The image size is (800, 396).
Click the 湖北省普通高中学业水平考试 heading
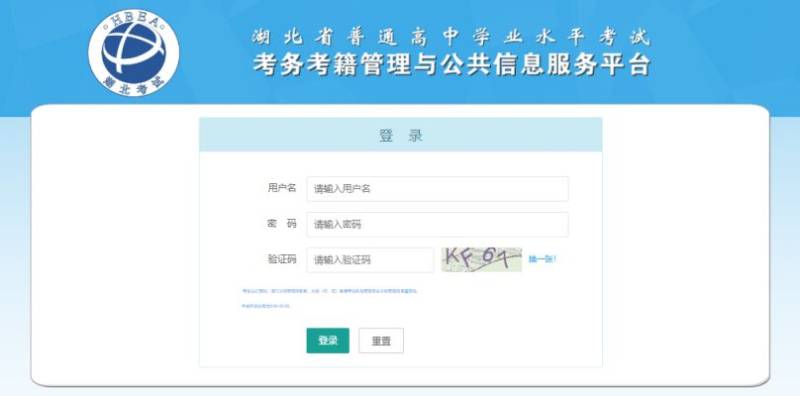(x=451, y=37)
